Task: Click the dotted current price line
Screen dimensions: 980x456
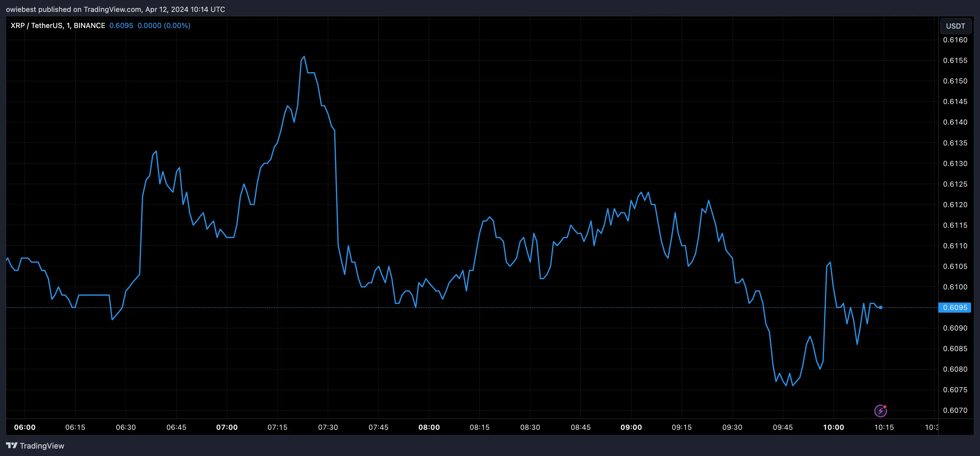Action: 457,307
